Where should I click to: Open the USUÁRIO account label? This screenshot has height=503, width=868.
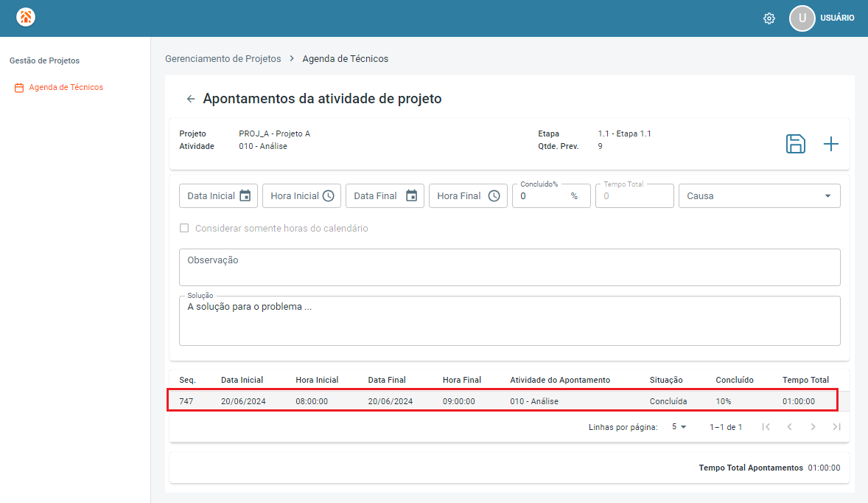pyautogui.click(x=837, y=18)
